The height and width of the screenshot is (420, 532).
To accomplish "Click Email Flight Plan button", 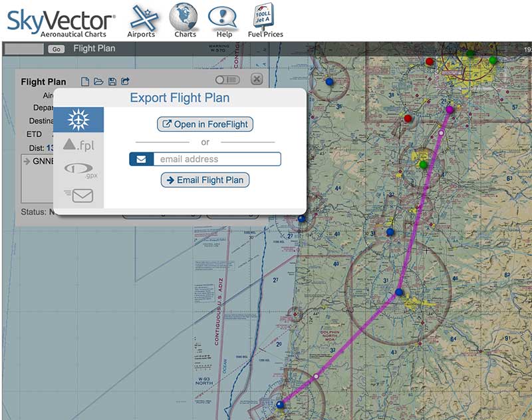I will click(x=205, y=180).
